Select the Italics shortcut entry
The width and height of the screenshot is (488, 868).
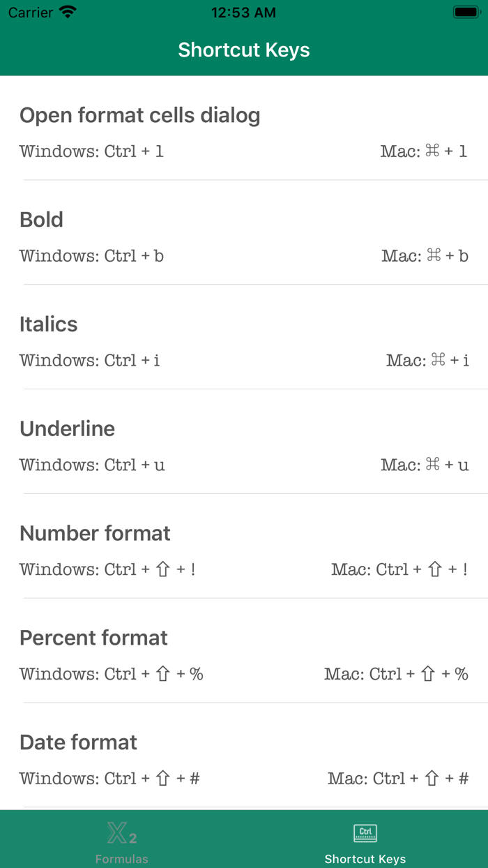[49, 324]
